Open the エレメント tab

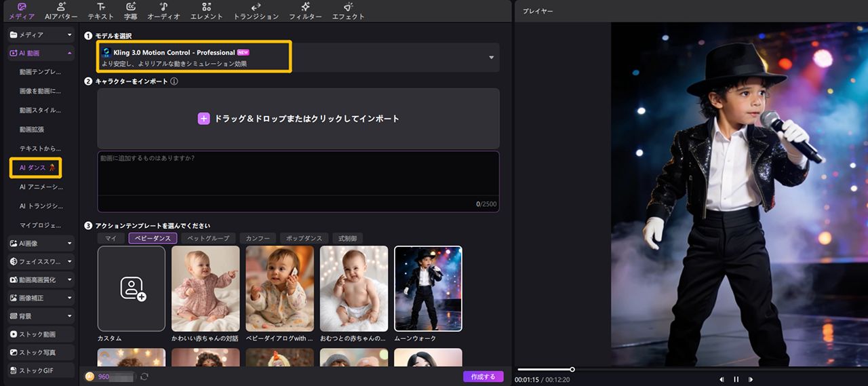coord(206,11)
